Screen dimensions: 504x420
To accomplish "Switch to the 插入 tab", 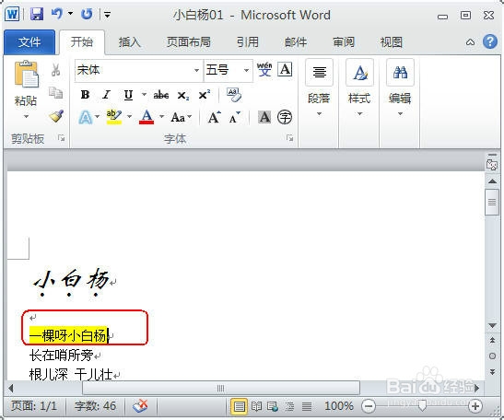I will pyautogui.click(x=130, y=42).
